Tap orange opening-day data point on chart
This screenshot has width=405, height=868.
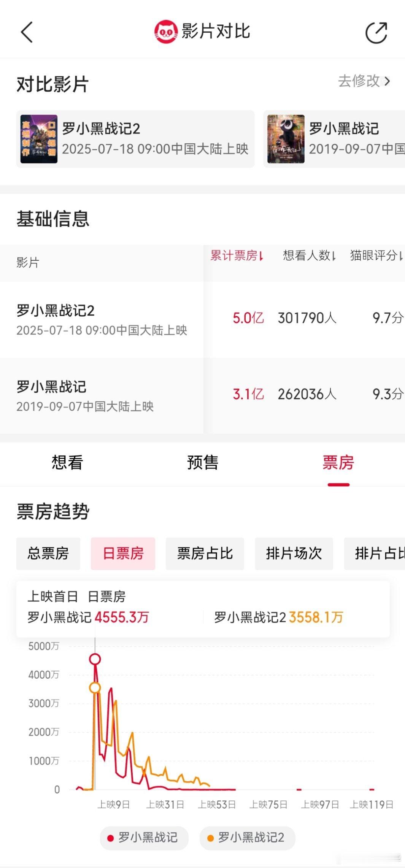(95, 687)
